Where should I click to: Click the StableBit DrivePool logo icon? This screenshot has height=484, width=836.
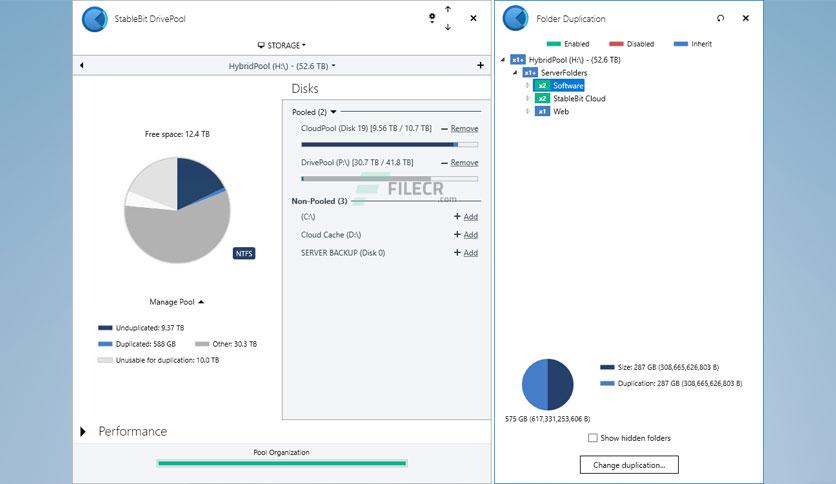point(95,19)
